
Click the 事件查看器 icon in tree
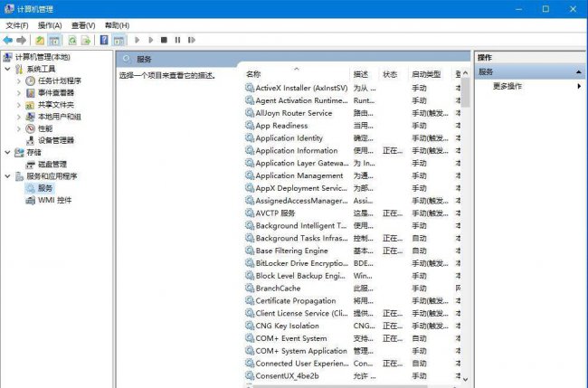31,92
